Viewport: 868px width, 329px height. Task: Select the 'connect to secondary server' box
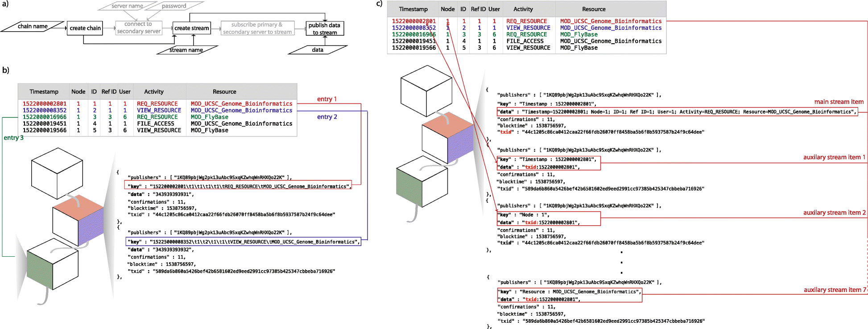point(138,28)
